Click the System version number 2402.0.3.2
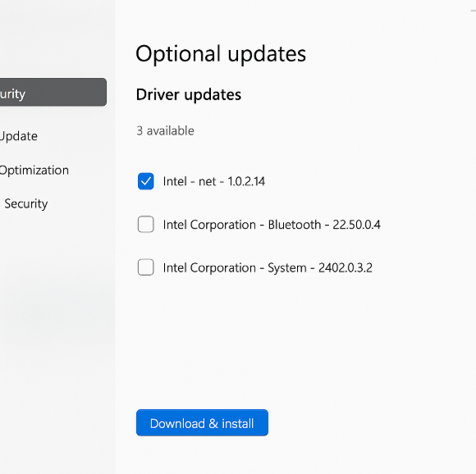 pyautogui.click(x=346, y=268)
